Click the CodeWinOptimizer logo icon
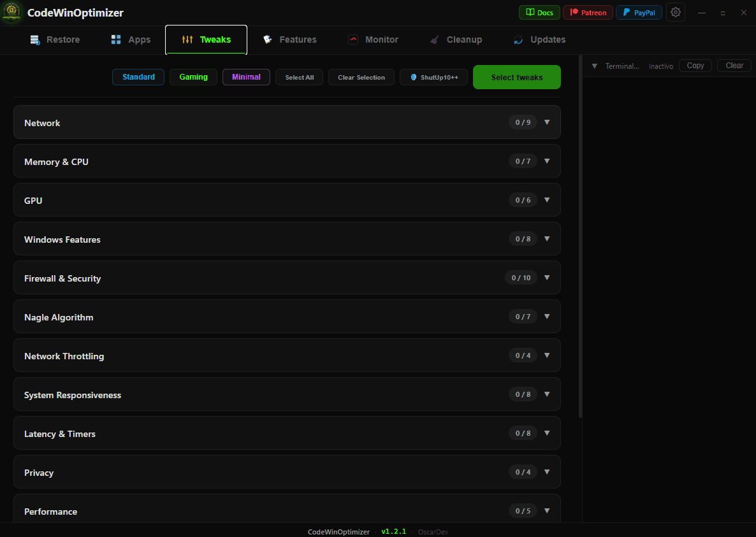 pos(11,12)
